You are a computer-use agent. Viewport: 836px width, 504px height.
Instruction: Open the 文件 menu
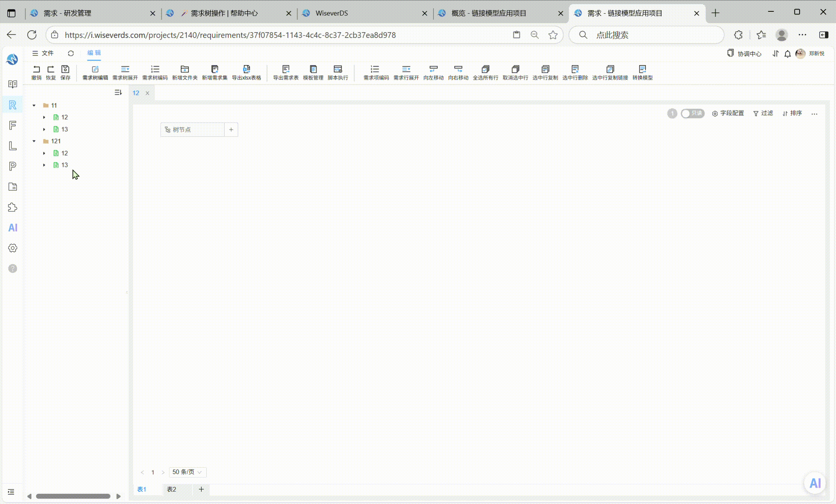tap(43, 53)
